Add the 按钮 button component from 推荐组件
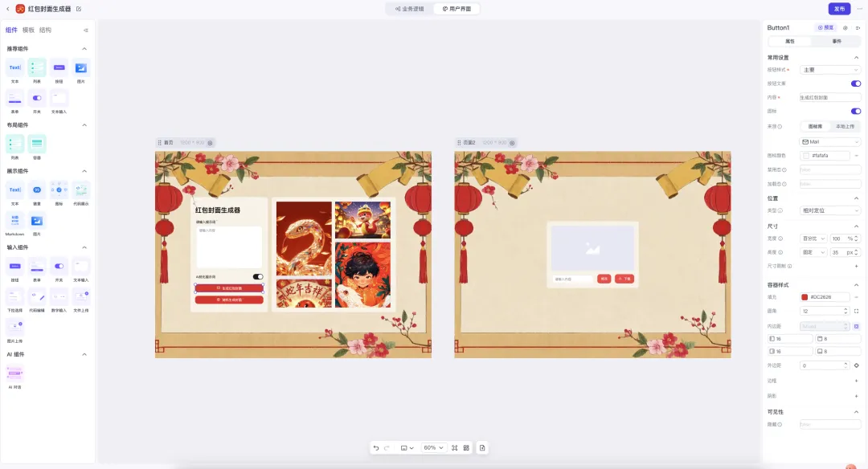The image size is (868, 469). click(x=59, y=68)
